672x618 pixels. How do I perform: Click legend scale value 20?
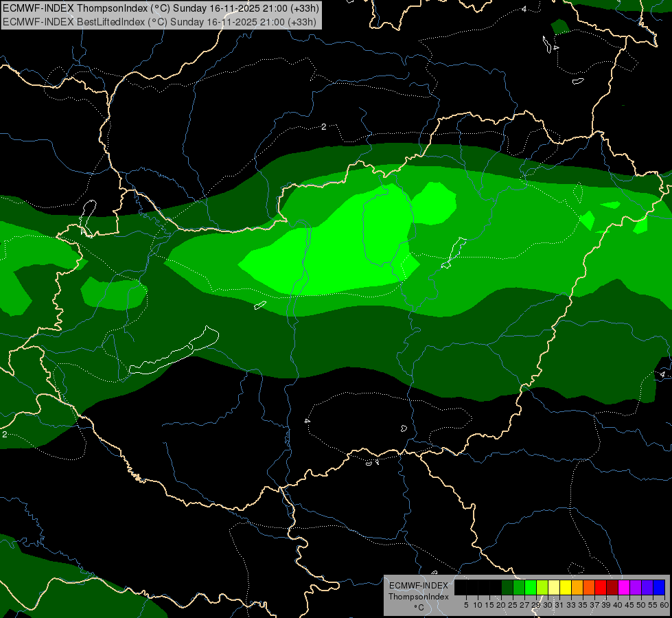pyautogui.click(x=501, y=605)
